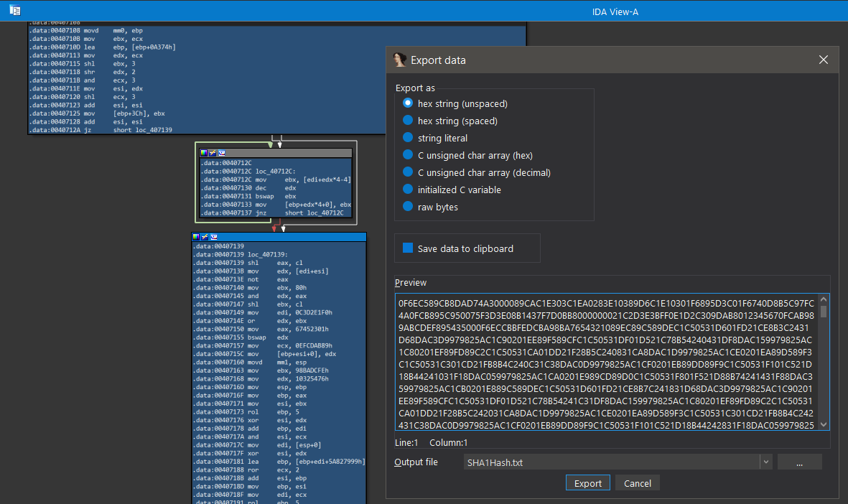Click the Output file field with SHA1Hash.txt
The image size is (848, 504).
pyautogui.click(x=612, y=462)
